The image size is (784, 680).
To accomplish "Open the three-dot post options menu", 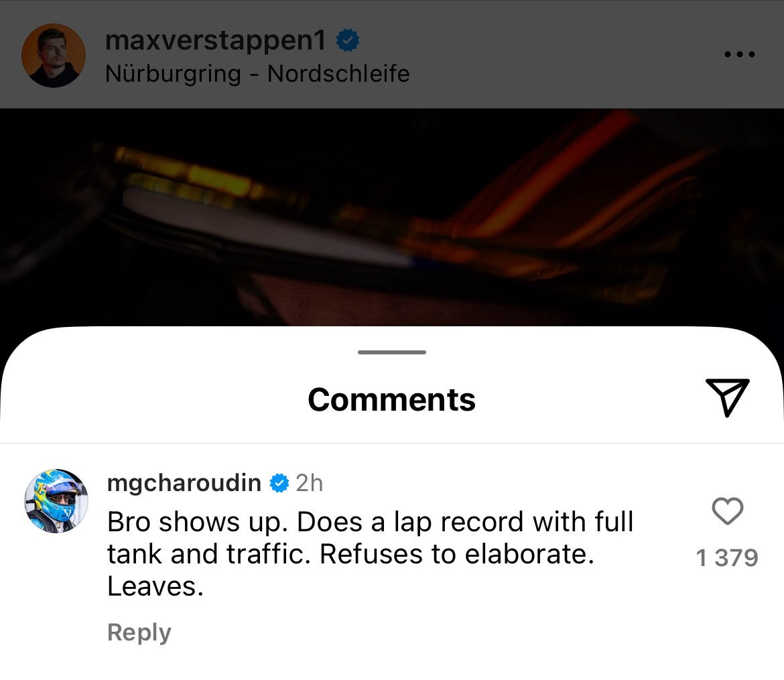I will click(x=740, y=54).
